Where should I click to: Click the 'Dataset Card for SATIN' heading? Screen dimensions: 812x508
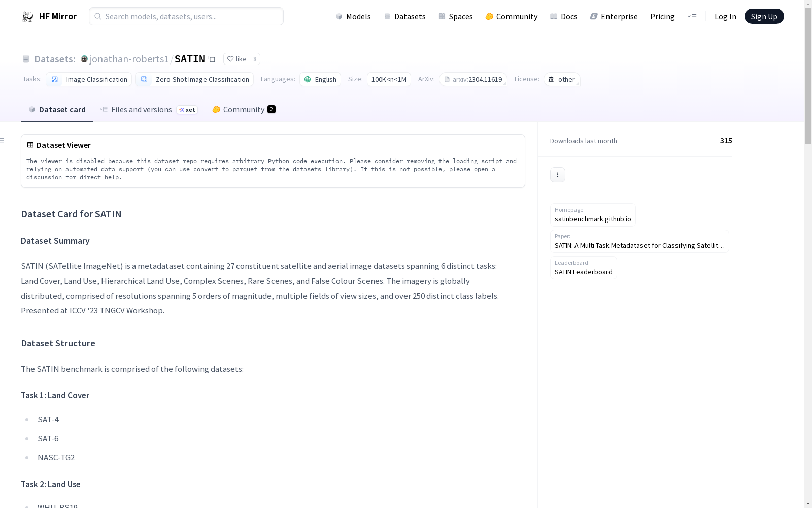71,214
